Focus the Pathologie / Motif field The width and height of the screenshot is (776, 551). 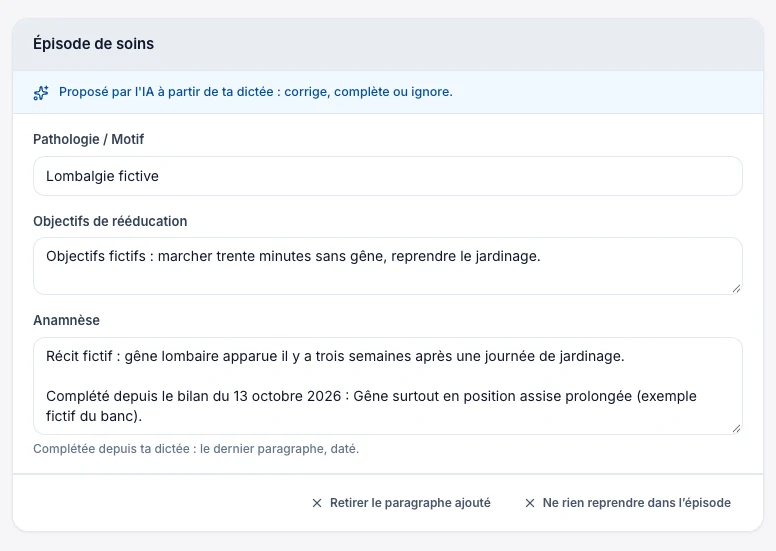pyautogui.click(x=388, y=176)
